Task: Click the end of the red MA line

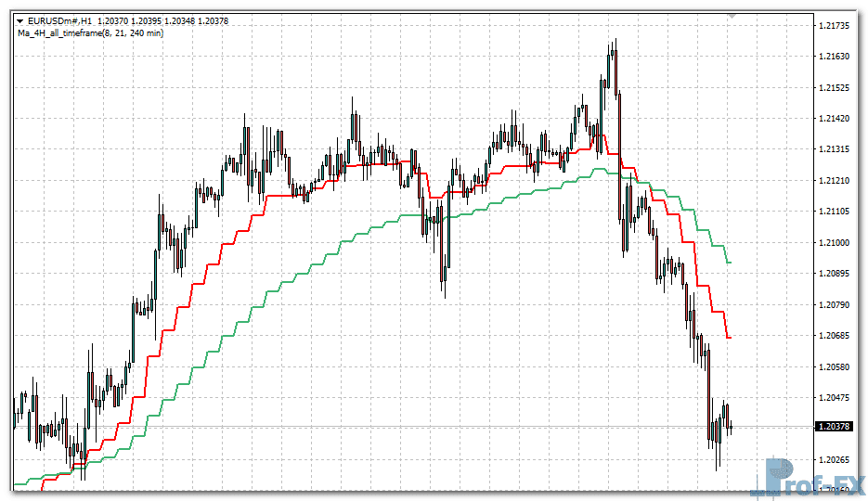Action: 729,338
